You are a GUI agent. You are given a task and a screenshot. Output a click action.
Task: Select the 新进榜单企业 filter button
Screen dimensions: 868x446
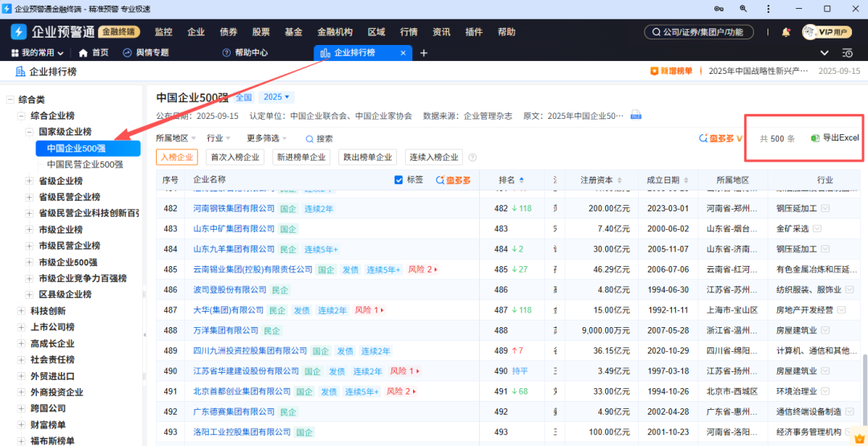(301, 158)
